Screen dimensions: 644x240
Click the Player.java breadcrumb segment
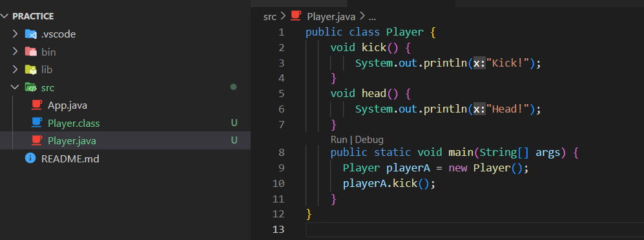coord(331,17)
